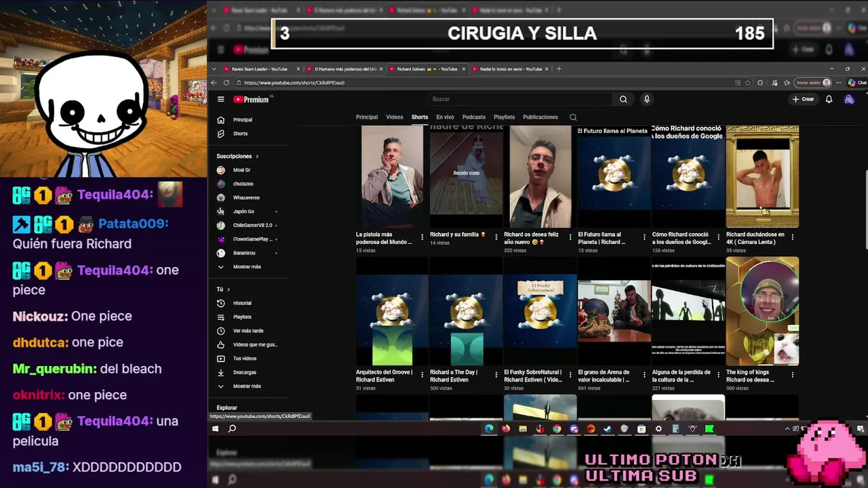
Task: Open Tus videos in sidebar
Action: (x=237, y=359)
